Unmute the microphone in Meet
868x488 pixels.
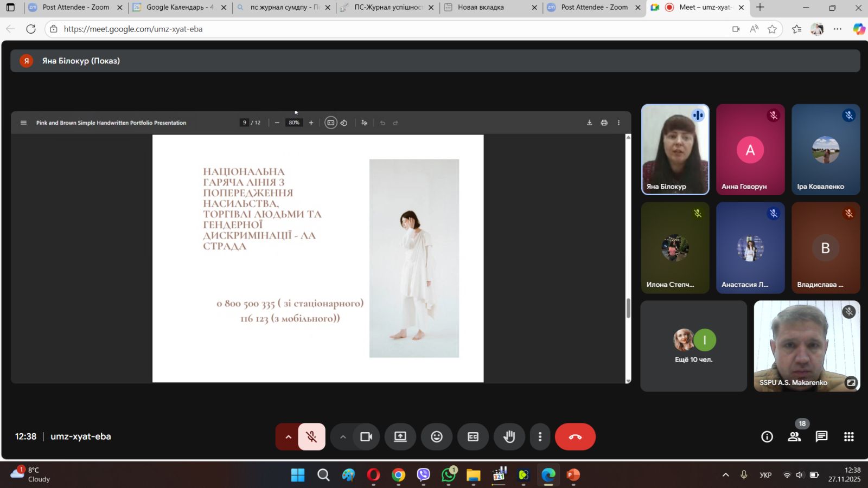click(x=311, y=436)
